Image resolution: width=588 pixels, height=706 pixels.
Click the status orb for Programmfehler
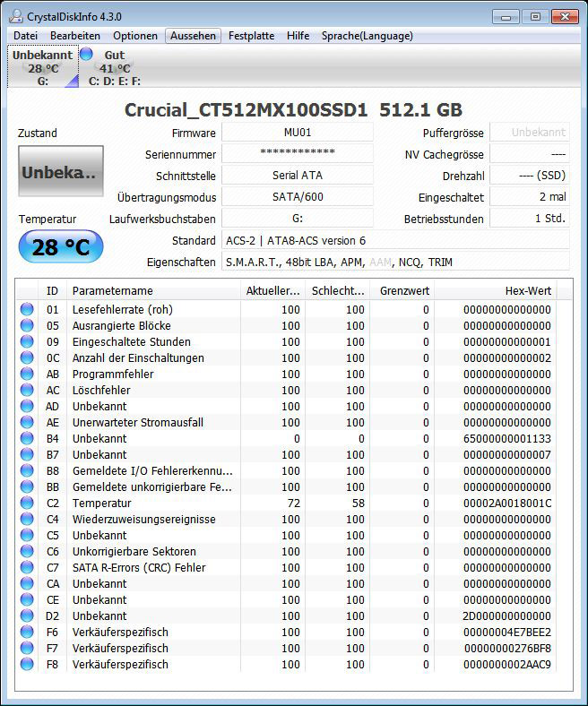click(x=27, y=374)
